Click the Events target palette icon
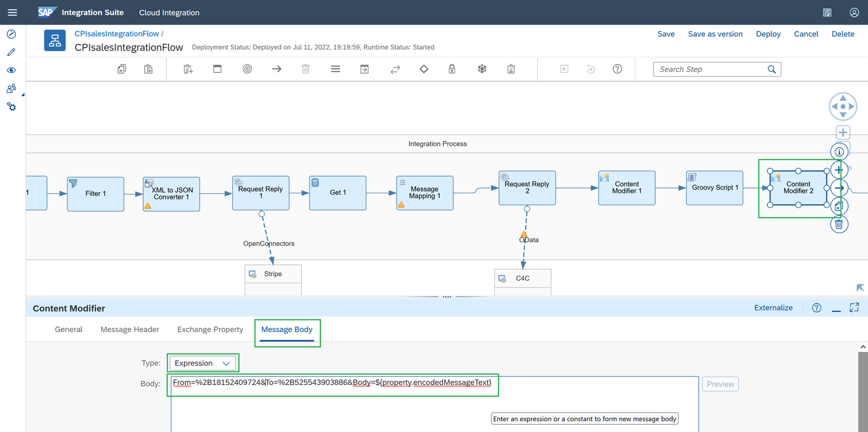This screenshot has width=868, height=432. click(x=247, y=69)
